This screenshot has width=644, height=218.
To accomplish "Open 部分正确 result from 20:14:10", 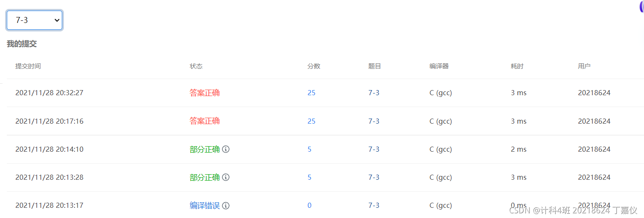I will tap(204, 149).
